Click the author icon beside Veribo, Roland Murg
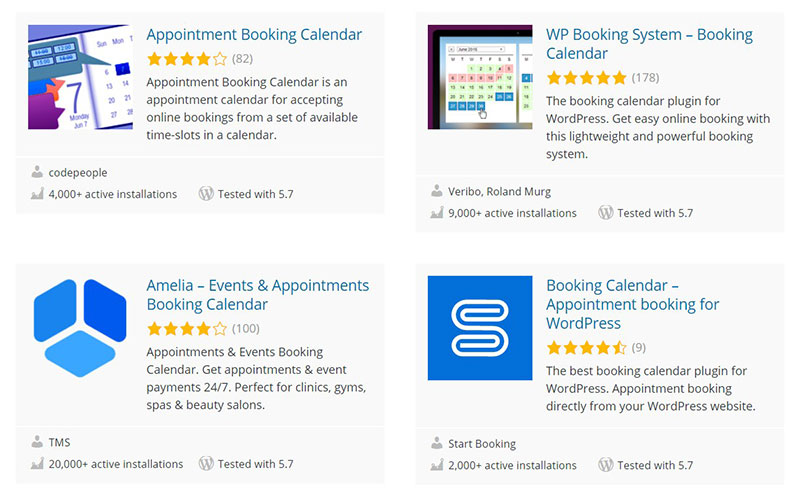 437,191
